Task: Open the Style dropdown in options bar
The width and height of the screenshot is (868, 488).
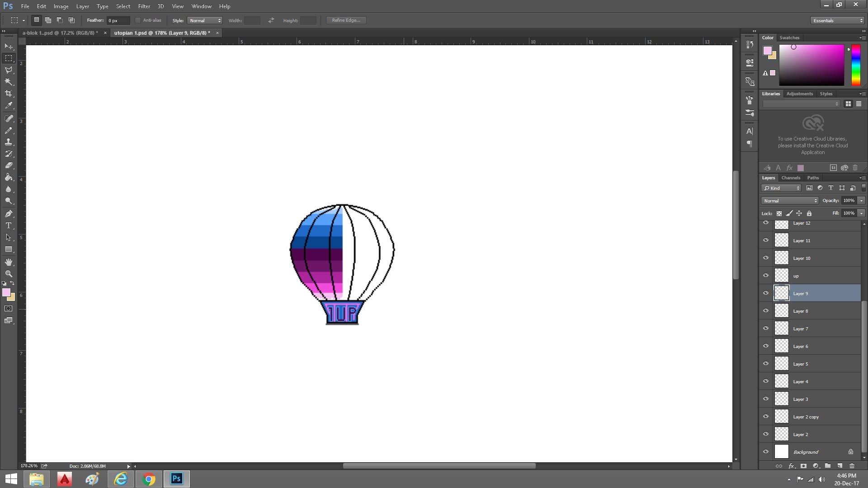Action: coord(204,20)
